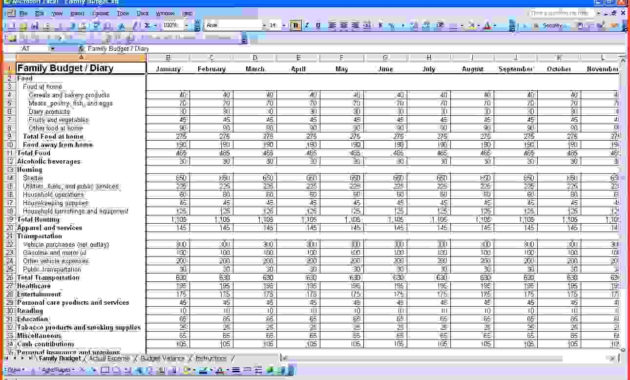Select the 'Cash contributions' row label
The height and width of the screenshot is (380, 630).
tap(45, 344)
